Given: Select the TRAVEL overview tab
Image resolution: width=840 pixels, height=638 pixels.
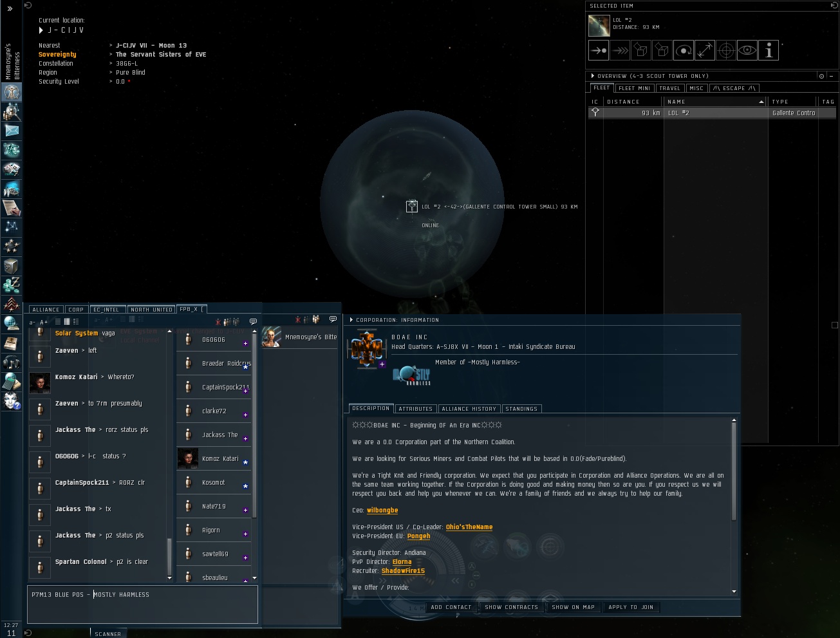Looking at the screenshot, I should [669, 88].
